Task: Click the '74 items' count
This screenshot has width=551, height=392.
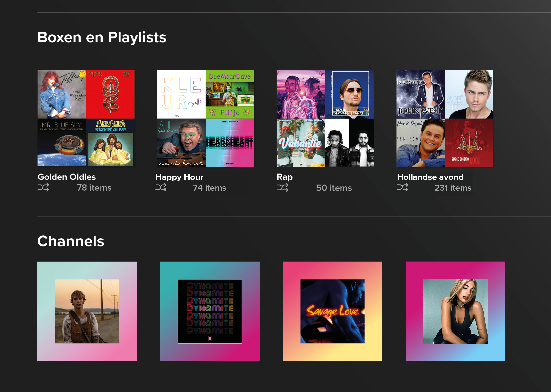Action: pyautogui.click(x=209, y=188)
